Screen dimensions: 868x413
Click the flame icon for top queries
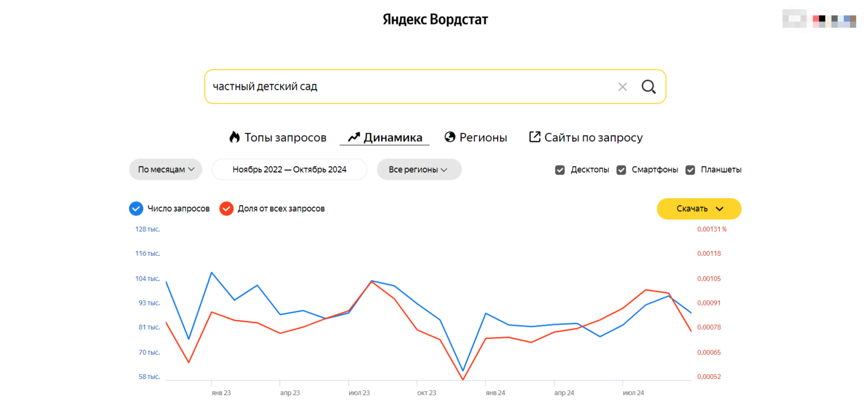234,137
